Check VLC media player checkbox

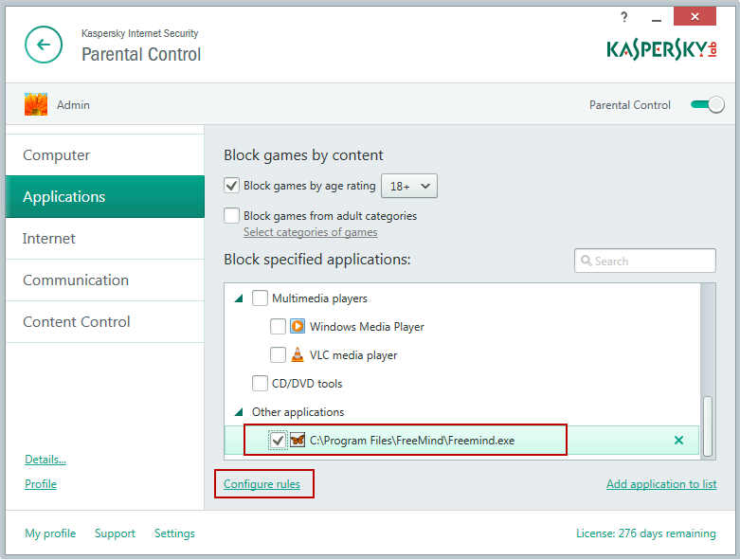[x=278, y=354]
